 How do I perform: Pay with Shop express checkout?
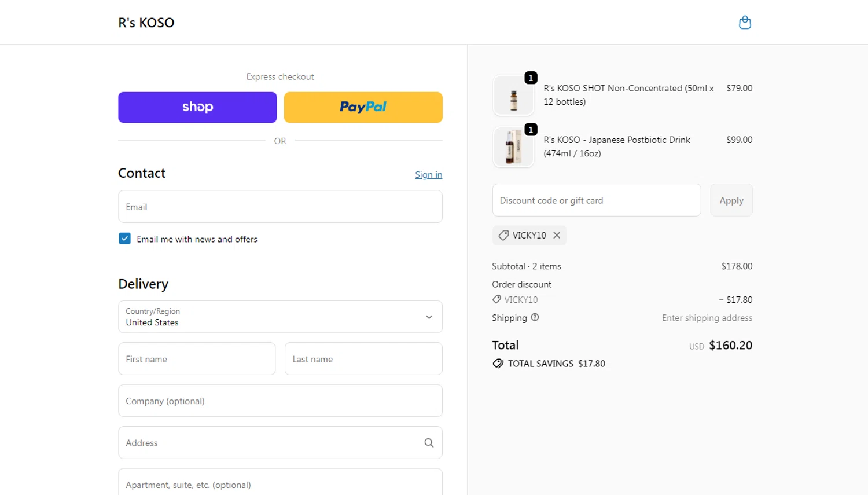[x=197, y=107]
